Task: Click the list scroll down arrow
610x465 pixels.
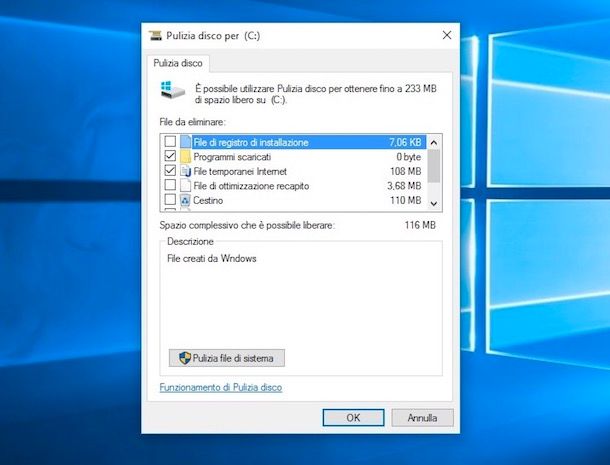Action: 434,204
